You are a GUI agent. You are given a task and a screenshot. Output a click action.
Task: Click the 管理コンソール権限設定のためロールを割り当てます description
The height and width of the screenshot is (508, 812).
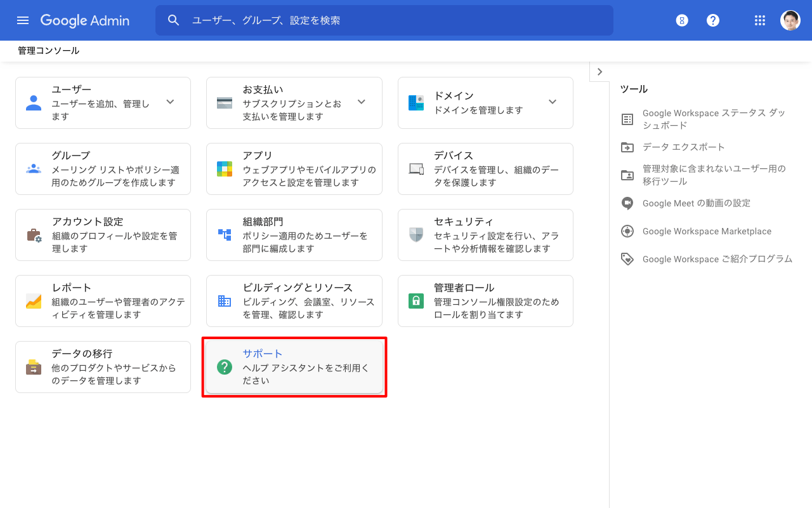click(497, 308)
